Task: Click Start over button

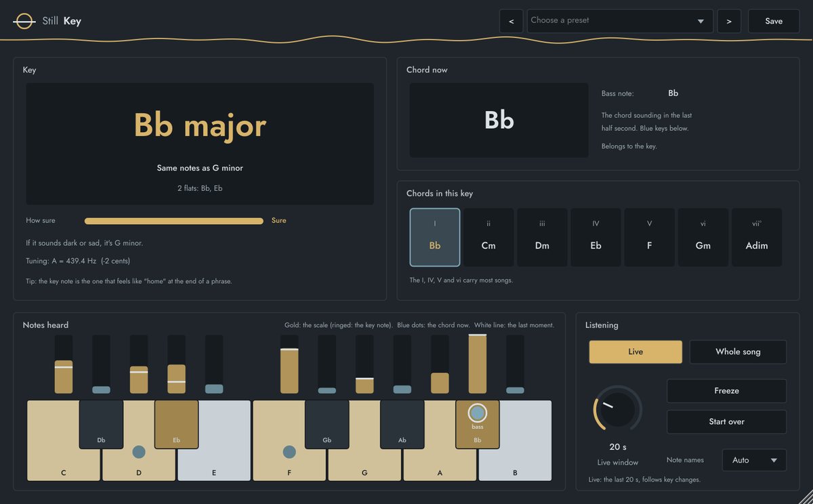Action: [726, 421]
